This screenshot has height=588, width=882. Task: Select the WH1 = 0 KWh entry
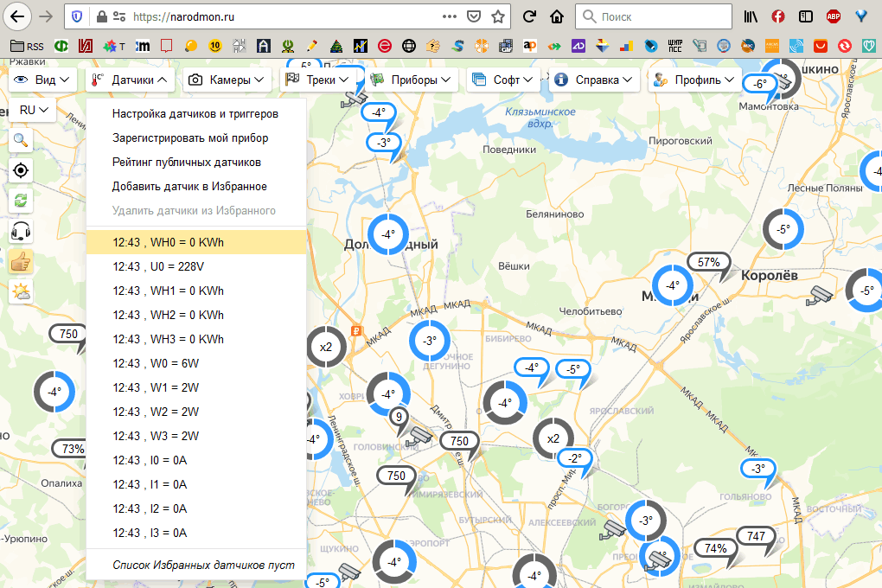(195, 291)
